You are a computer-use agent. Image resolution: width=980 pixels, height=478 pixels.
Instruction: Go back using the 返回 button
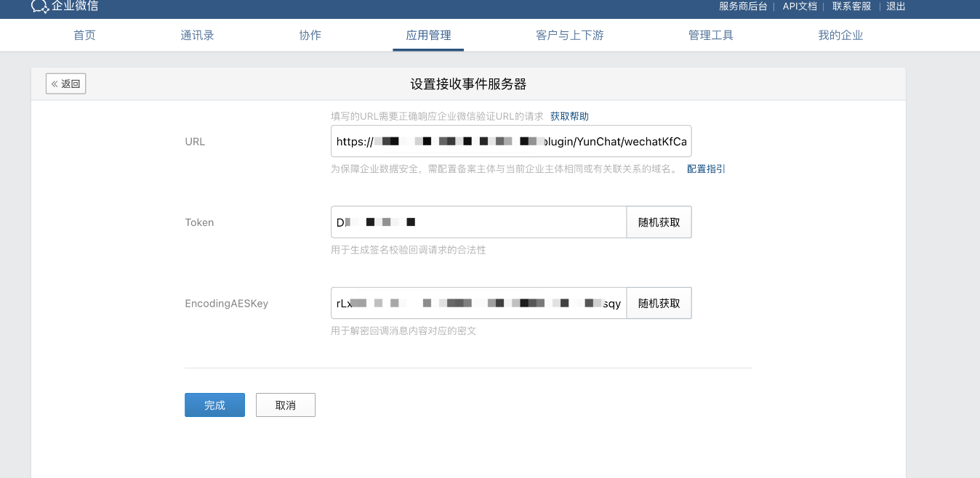tap(66, 84)
